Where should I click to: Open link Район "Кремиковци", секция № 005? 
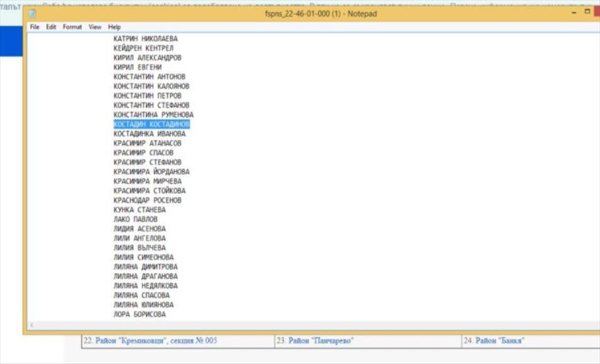click(x=156, y=340)
